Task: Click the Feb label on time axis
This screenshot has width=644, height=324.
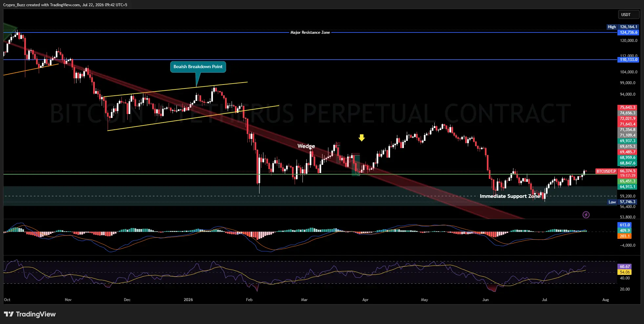Action: (249, 300)
